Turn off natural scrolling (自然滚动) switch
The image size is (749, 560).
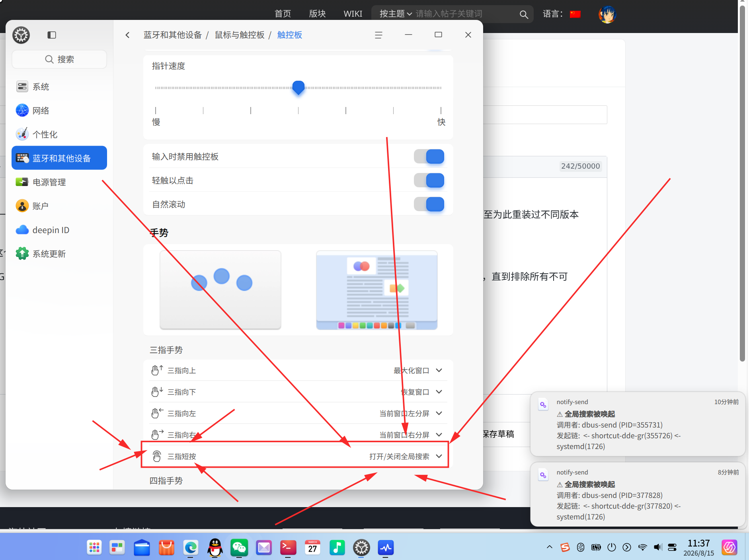click(429, 204)
